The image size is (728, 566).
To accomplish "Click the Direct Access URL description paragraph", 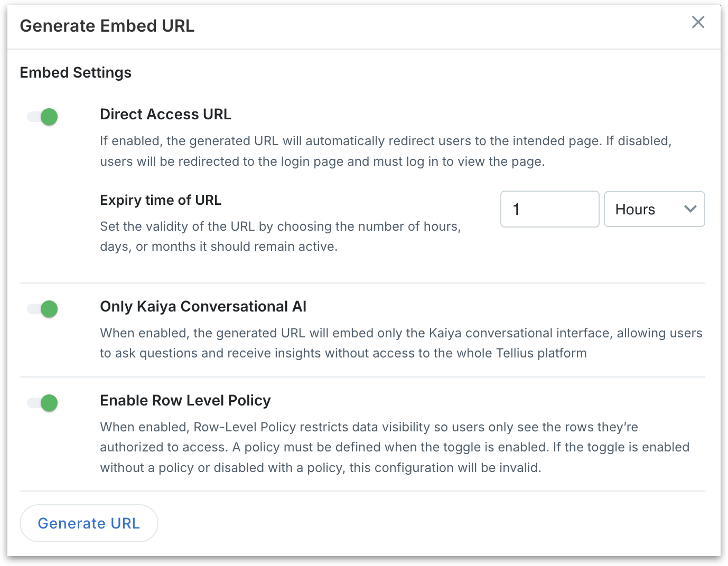I will pyautogui.click(x=386, y=151).
